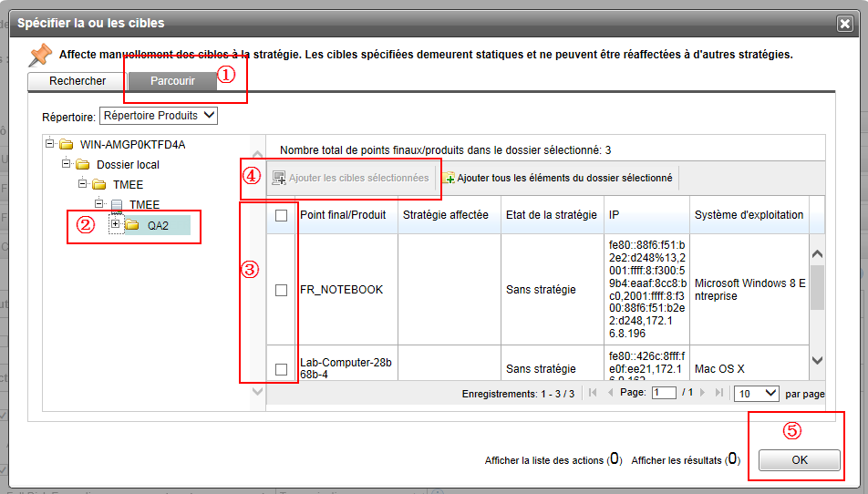
Task: Go to the next page of records
Action: [x=703, y=393]
